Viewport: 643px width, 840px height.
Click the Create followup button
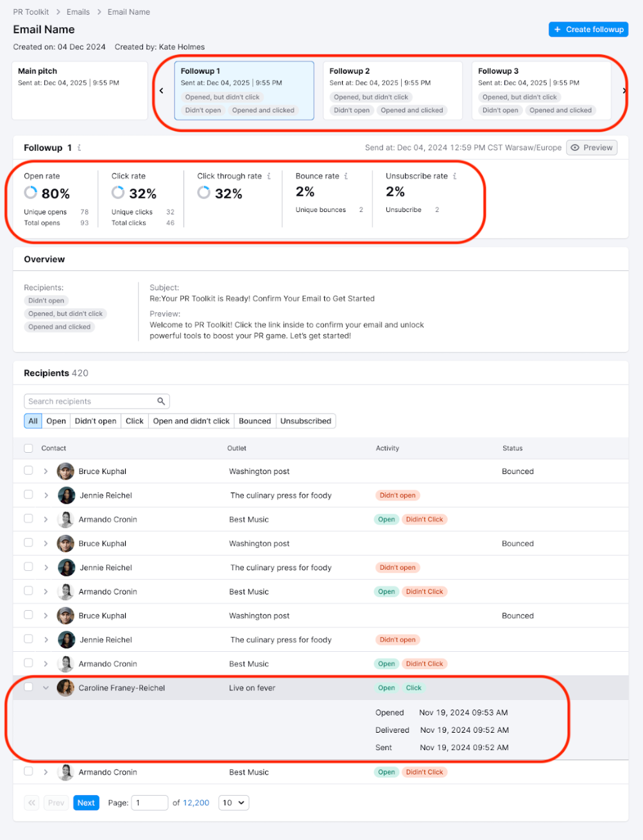tap(588, 30)
